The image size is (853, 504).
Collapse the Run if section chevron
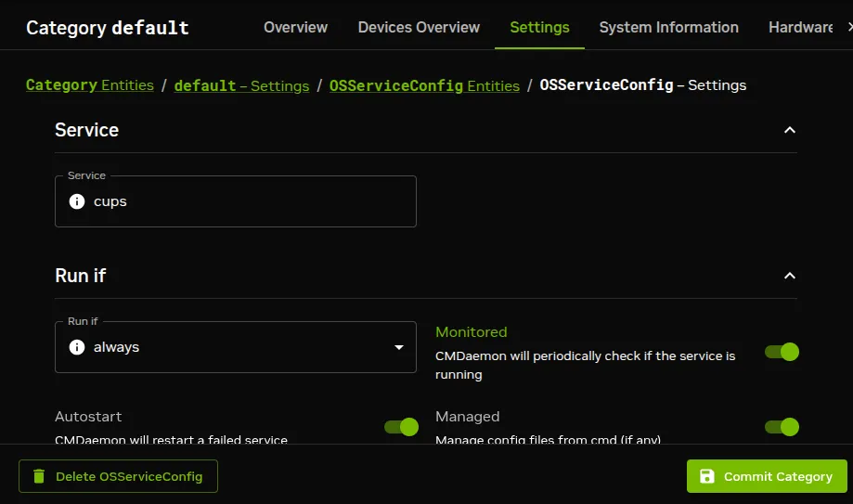pyautogui.click(x=789, y=276)
